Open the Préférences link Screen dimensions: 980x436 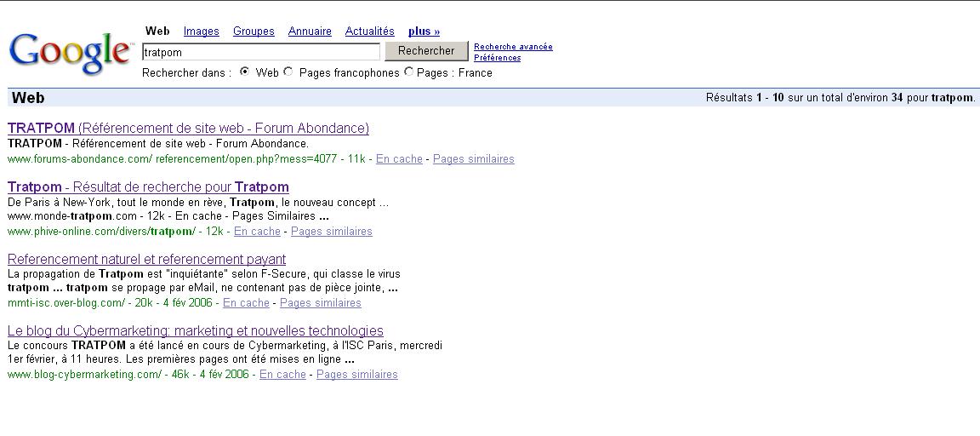point(498,58)
